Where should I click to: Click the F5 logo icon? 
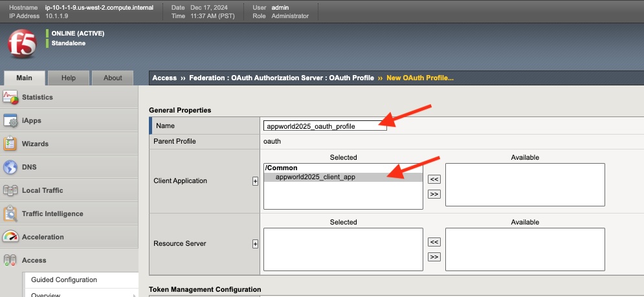pos(22,43)
